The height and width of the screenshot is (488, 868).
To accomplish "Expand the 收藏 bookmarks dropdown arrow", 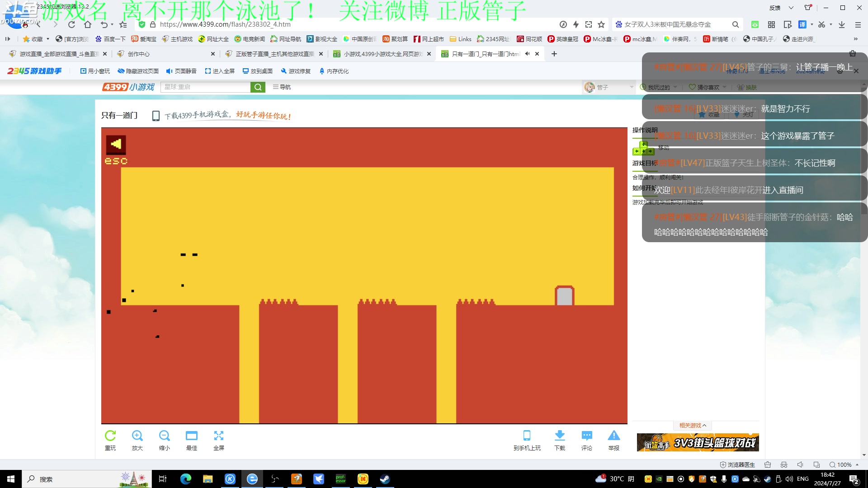I will pyautogui.click(x=48, y=39).
